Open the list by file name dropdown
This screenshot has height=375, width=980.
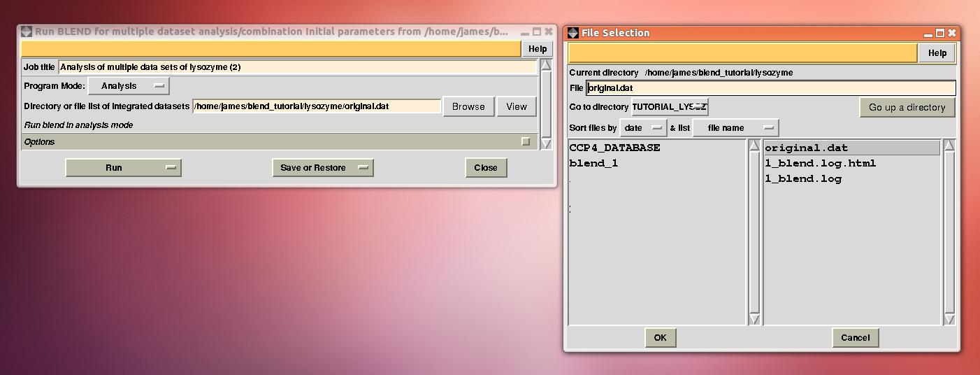735,128
